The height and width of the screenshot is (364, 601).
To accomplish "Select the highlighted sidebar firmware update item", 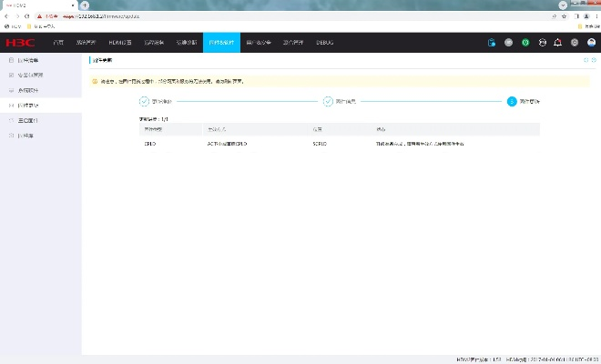I will (29, 105).
